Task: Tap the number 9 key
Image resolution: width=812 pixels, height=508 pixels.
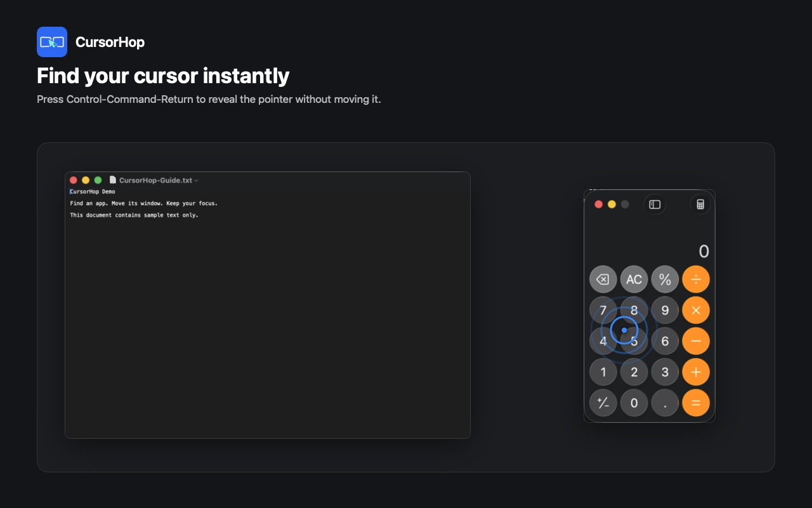Action: click(x=665, y=311)
